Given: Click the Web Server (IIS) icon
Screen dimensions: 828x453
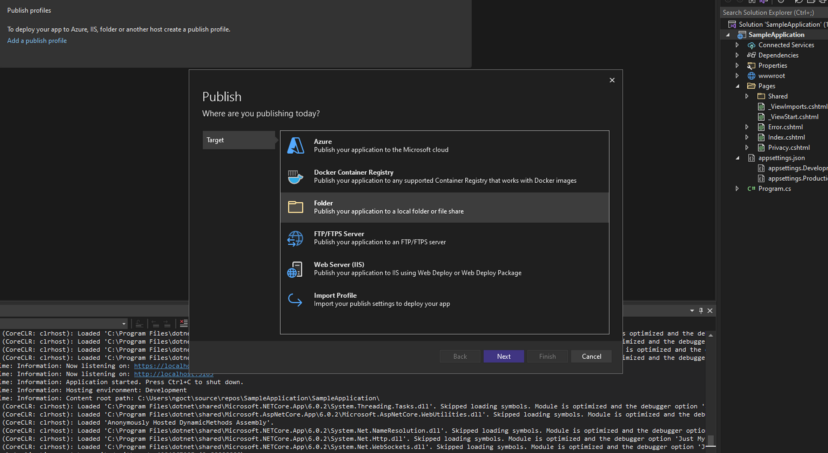Looking at the screenshot, I should (x=295, y=269).
